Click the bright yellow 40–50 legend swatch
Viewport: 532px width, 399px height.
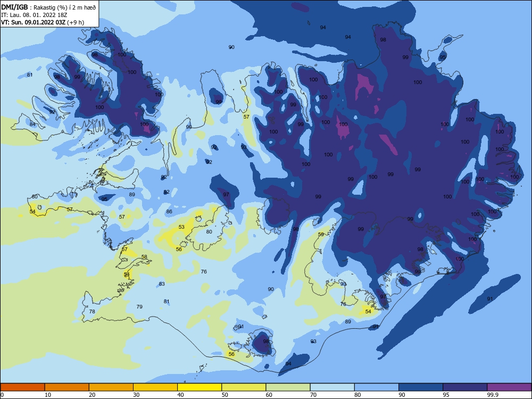click(x=199, y=387)
